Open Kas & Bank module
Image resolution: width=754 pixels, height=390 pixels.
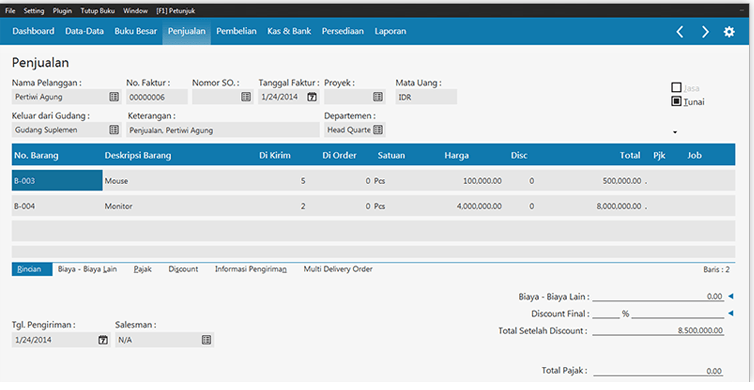289,31
